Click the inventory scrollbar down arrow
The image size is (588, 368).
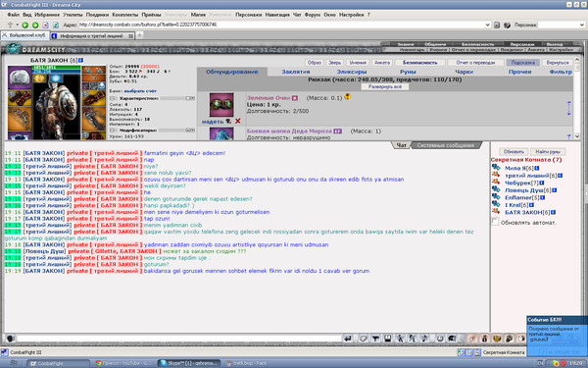click(x=577, y=137)
